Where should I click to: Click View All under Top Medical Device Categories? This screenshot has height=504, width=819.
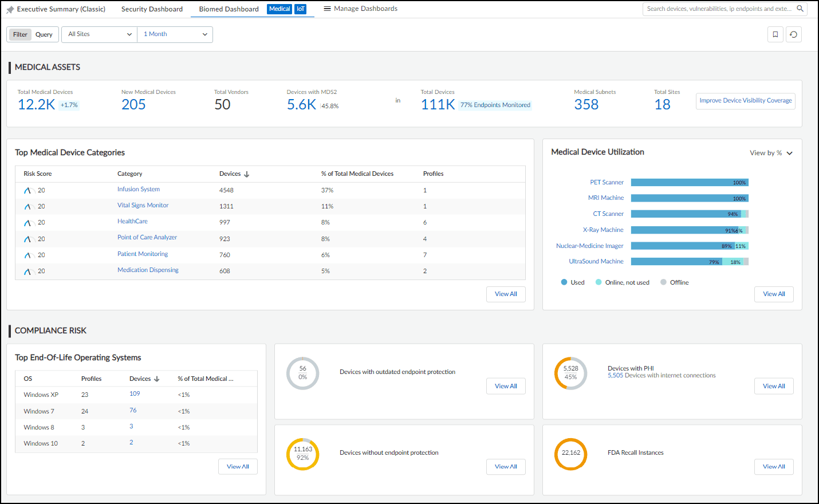pos(506,294)
